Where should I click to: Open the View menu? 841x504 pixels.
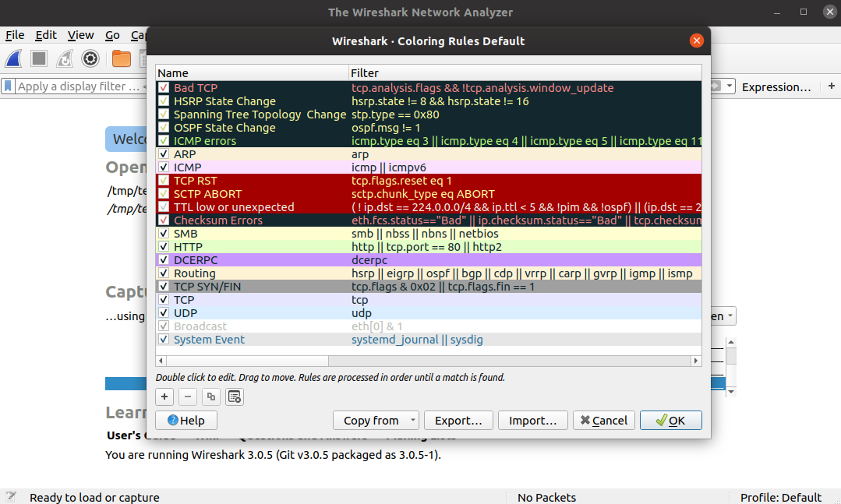80,35
